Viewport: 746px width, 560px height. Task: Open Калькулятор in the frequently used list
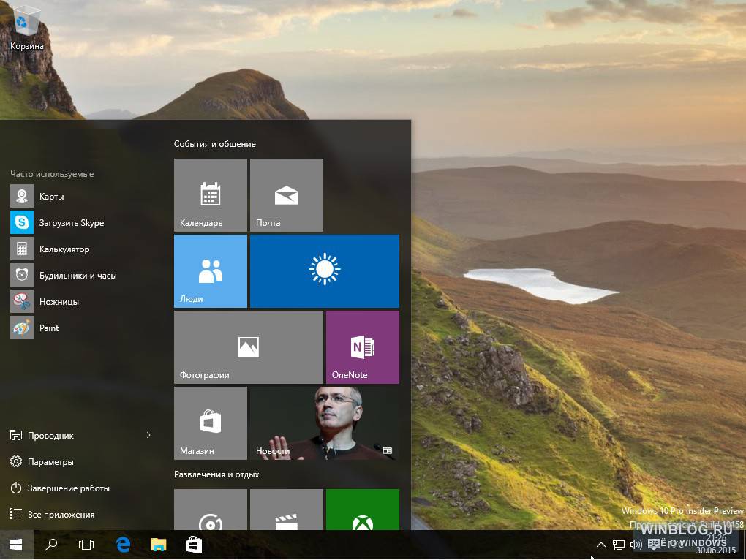[81, 249]
